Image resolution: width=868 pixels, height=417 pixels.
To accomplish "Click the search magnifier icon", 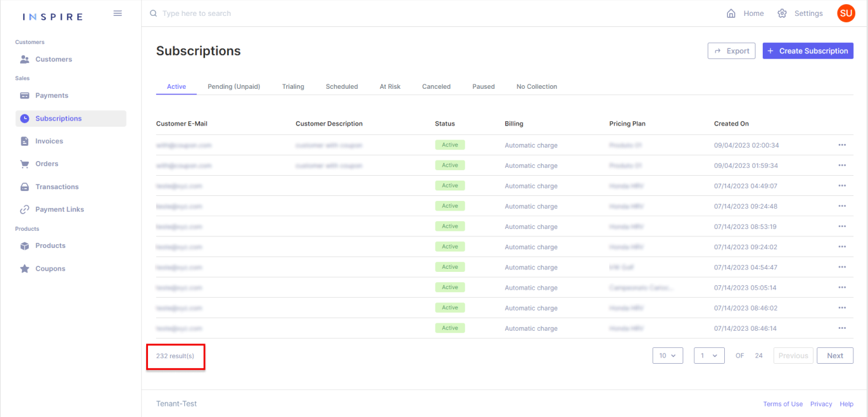I will coord(154,13).
